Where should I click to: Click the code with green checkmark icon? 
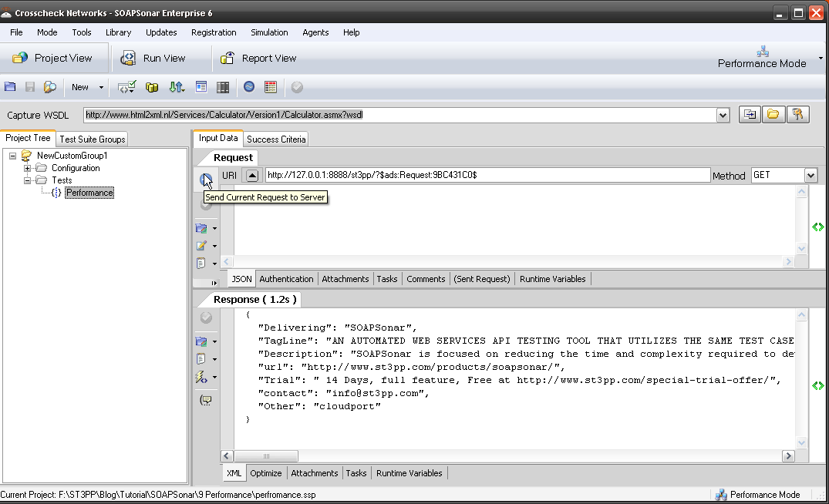127,86
